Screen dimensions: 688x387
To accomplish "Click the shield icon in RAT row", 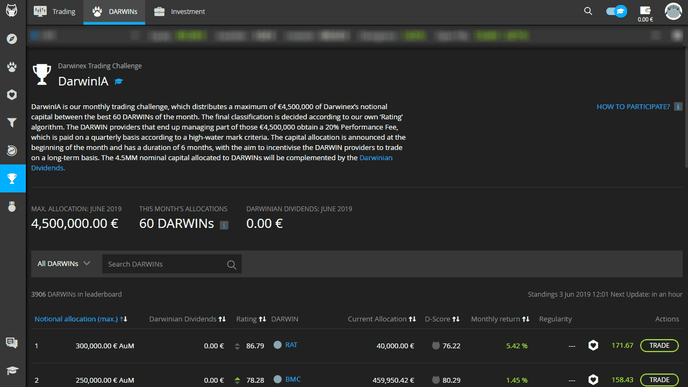I will pos(593,345).
